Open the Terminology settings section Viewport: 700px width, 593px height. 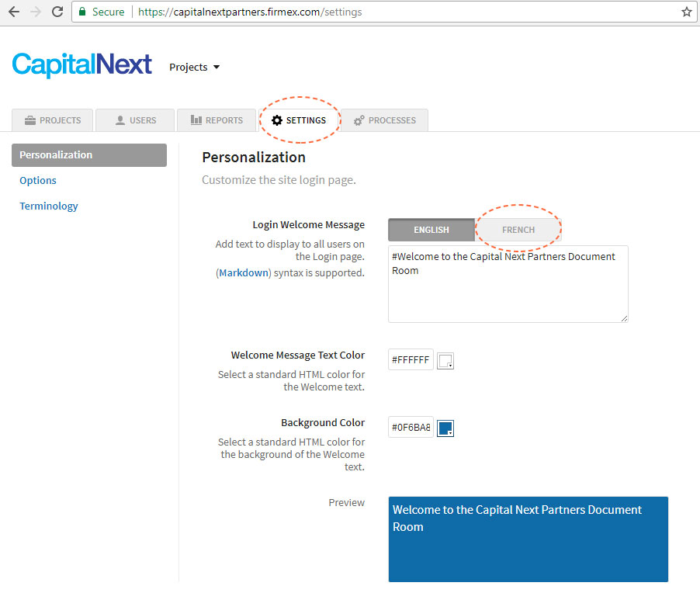pos(49,206)
